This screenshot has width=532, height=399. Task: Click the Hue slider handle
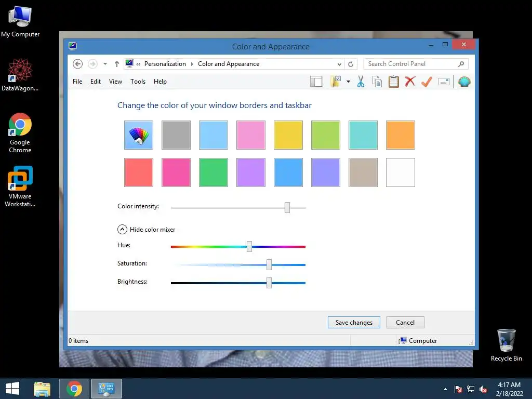[249, 247]
